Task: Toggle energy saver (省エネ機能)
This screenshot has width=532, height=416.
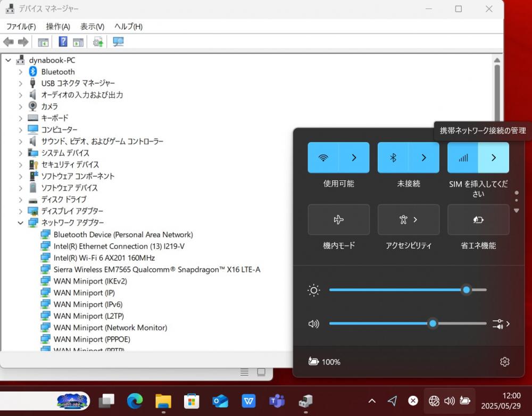Action: pyautogui.click(x=478, y=220)
